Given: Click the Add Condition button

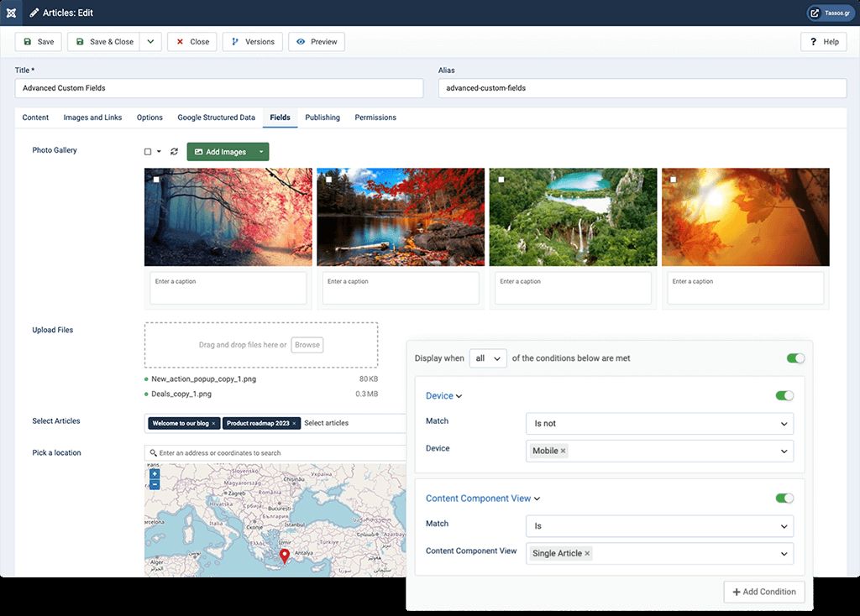Looking at the screenshot, I should pyautogui.click(x=764, y=592).
